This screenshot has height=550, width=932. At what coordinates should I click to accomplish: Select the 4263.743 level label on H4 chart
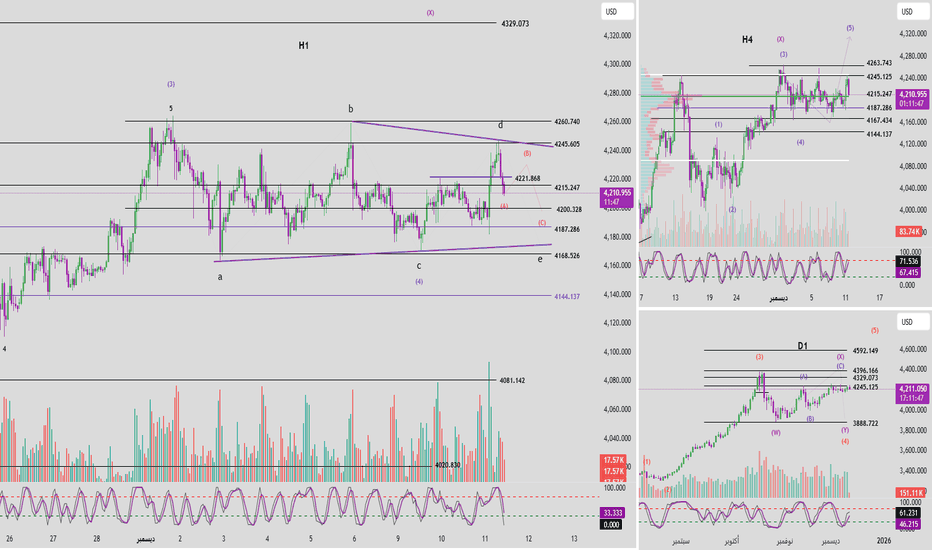pos(879,62)
